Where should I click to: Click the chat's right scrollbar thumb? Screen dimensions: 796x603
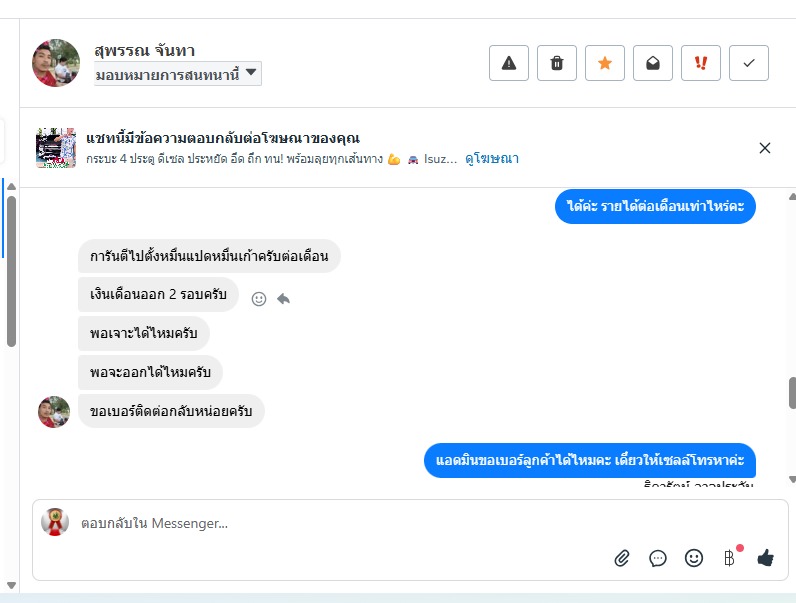pos(791,392)
